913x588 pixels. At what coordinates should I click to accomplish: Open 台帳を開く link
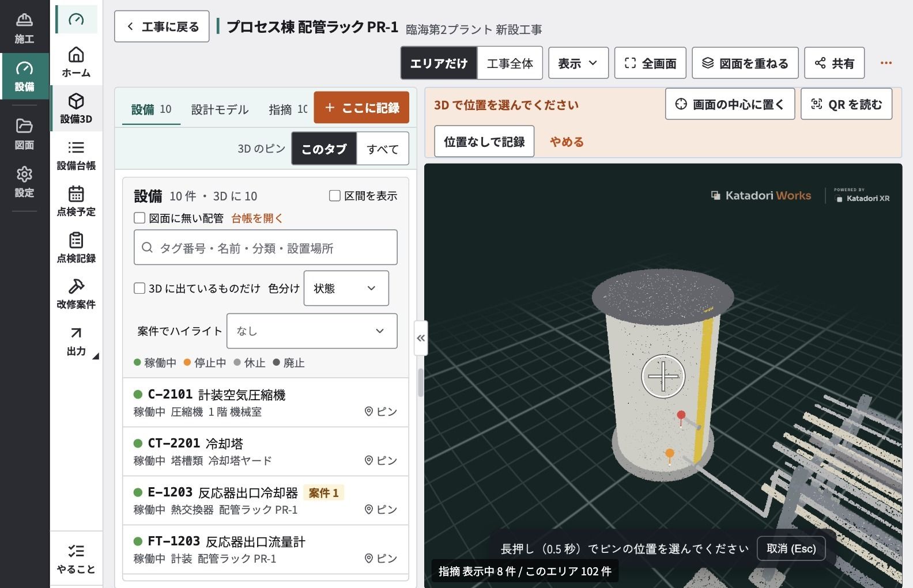tap(257, 218)
